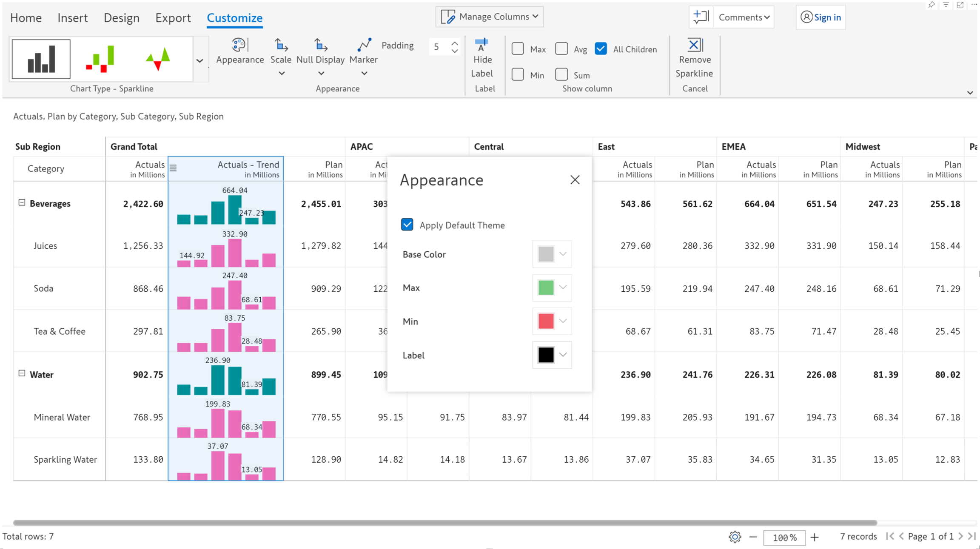Open the Marker options icon

click(x=364, y=45)
